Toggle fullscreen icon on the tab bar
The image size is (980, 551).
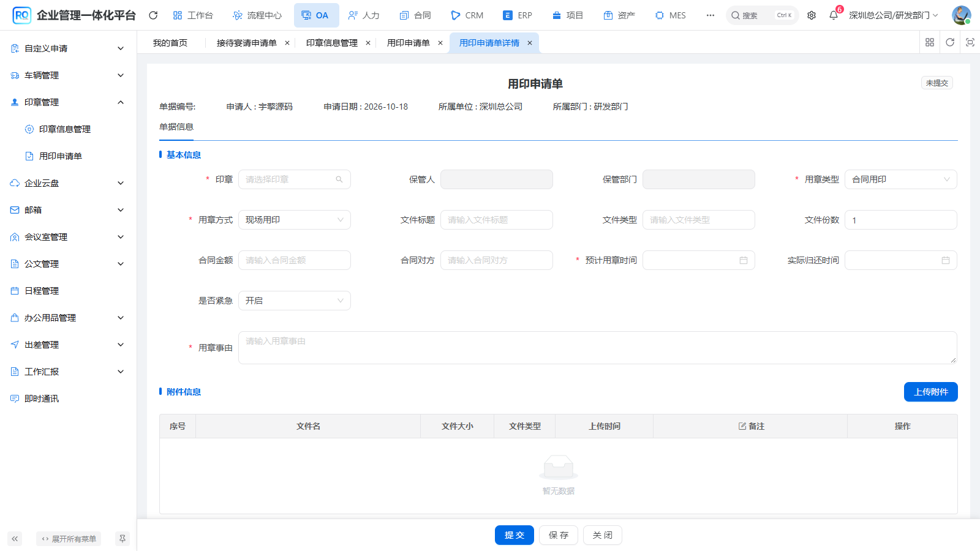tap(970, 42)
